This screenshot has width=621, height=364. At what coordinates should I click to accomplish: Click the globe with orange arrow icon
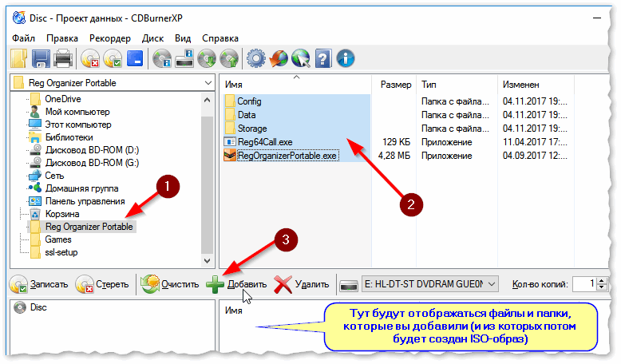click(x=279, y=58)
